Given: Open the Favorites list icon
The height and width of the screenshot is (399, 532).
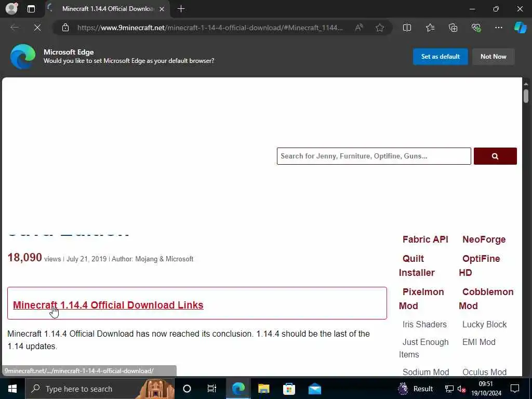Looking at the screenshot, I should tap(430, 28).
